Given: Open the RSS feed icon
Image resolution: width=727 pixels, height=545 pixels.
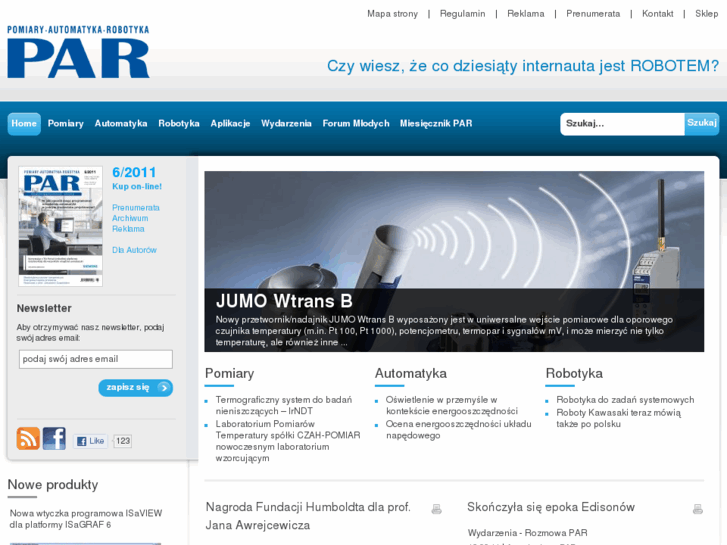Looking at the screenshot, I should coord(28,438).
